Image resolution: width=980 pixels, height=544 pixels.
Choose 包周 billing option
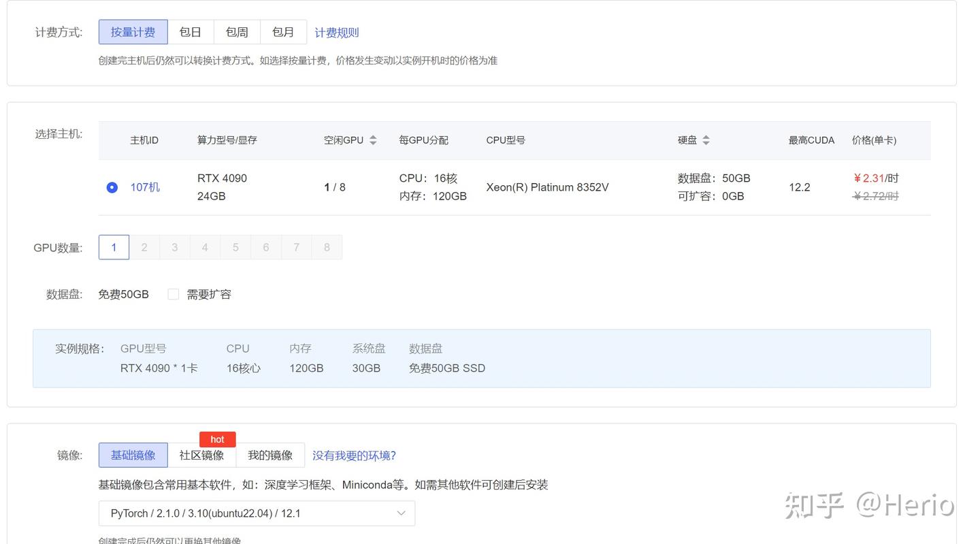click(x=237, y=32)
